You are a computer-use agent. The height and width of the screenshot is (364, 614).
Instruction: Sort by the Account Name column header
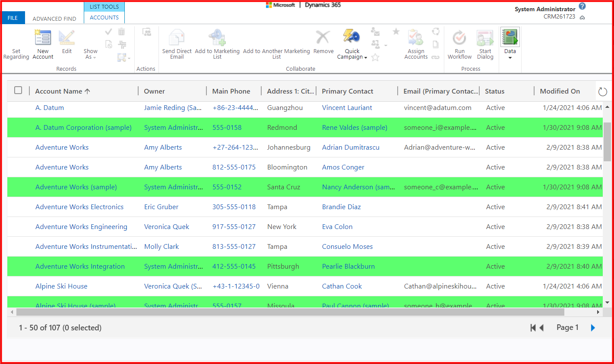point(63,91)
